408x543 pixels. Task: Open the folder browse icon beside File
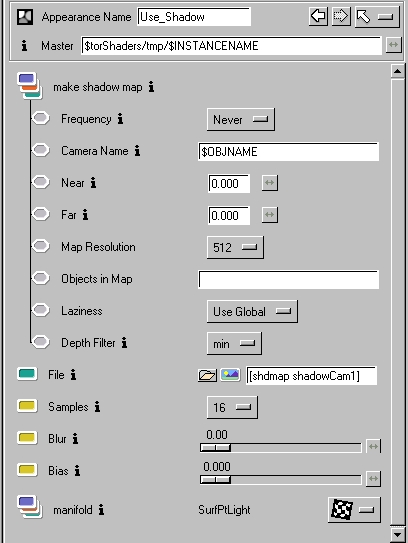(207, 375)
